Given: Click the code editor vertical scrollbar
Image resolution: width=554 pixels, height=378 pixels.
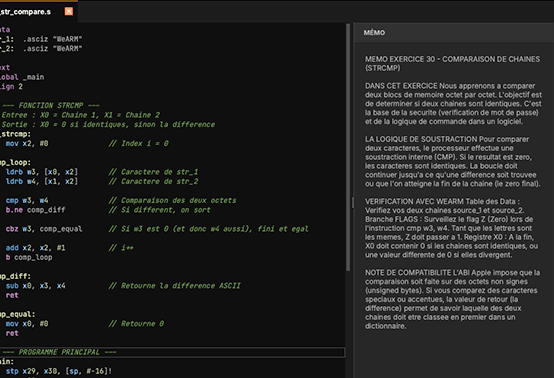Looking at the screenshot, I should click(348, 147).
